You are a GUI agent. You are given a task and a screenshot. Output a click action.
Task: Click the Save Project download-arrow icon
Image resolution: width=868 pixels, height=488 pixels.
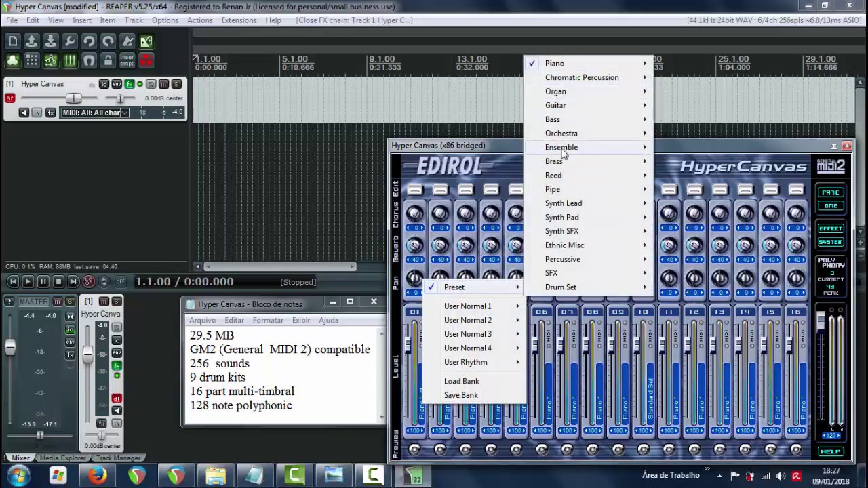[51, 41]
